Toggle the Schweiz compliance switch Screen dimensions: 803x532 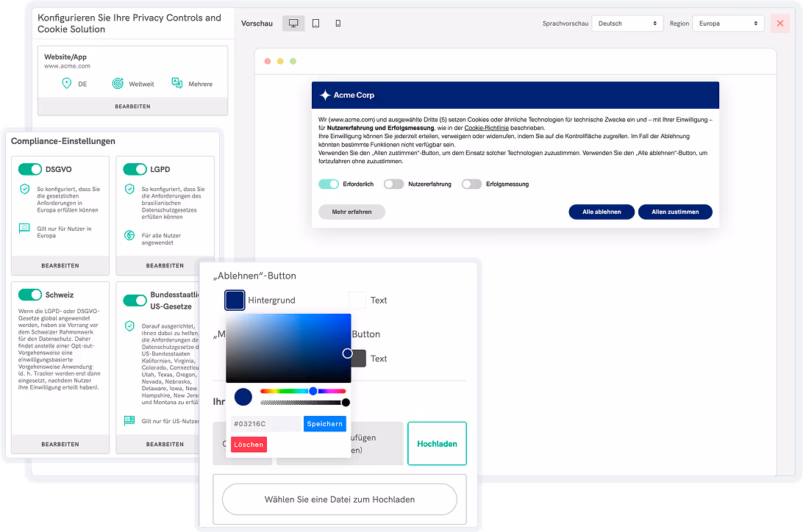pos(30,295)
